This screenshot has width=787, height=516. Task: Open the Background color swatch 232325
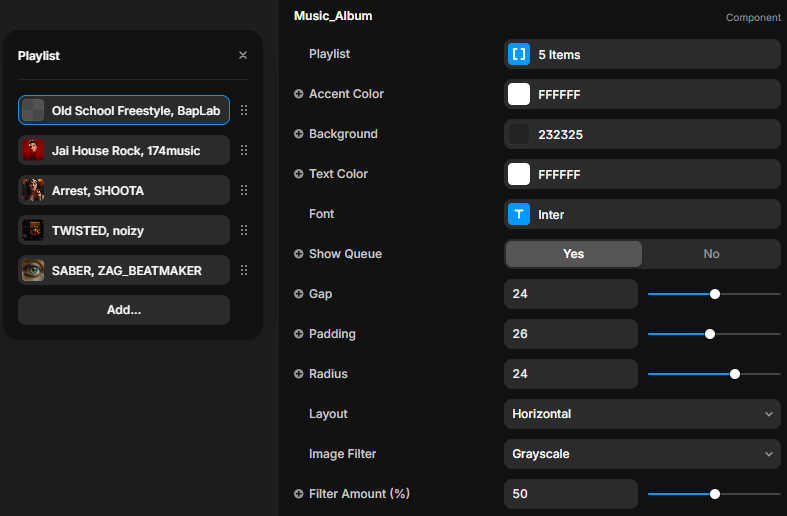(519, 134)
